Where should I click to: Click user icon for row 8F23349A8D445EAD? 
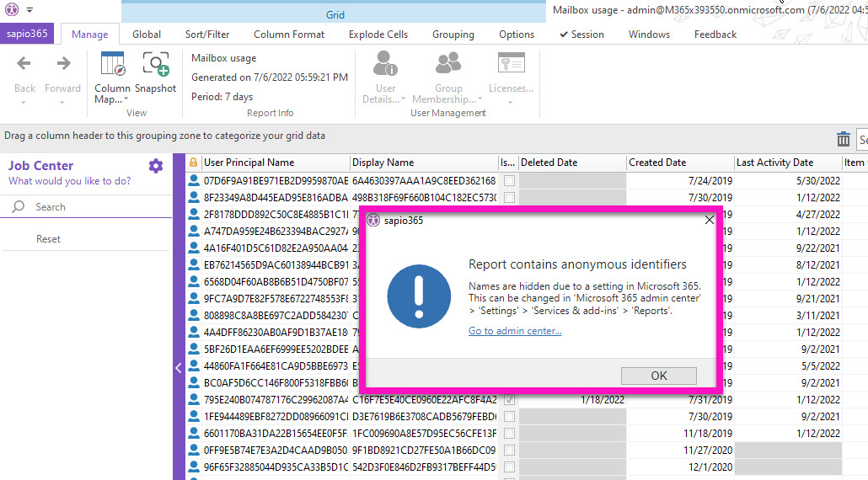194,197
